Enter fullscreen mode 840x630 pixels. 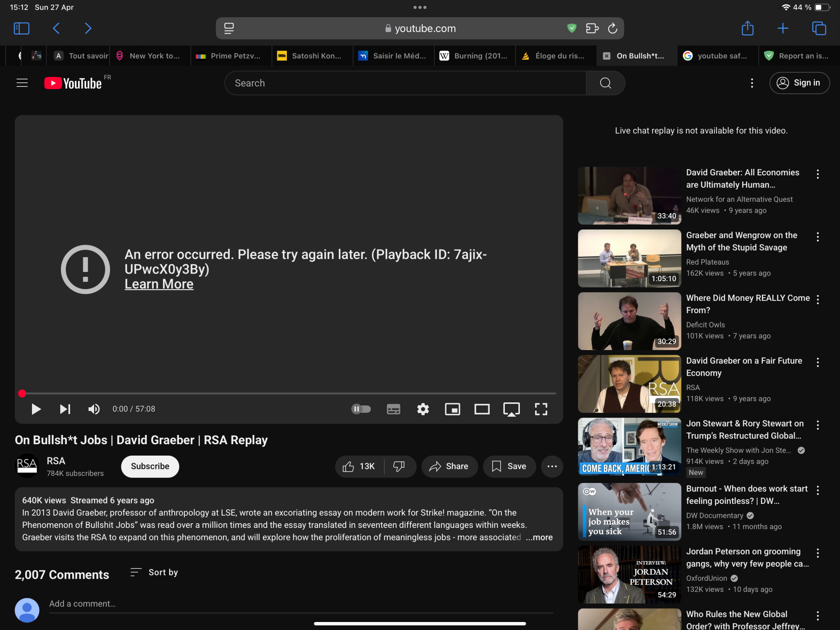tap(541, 409)
